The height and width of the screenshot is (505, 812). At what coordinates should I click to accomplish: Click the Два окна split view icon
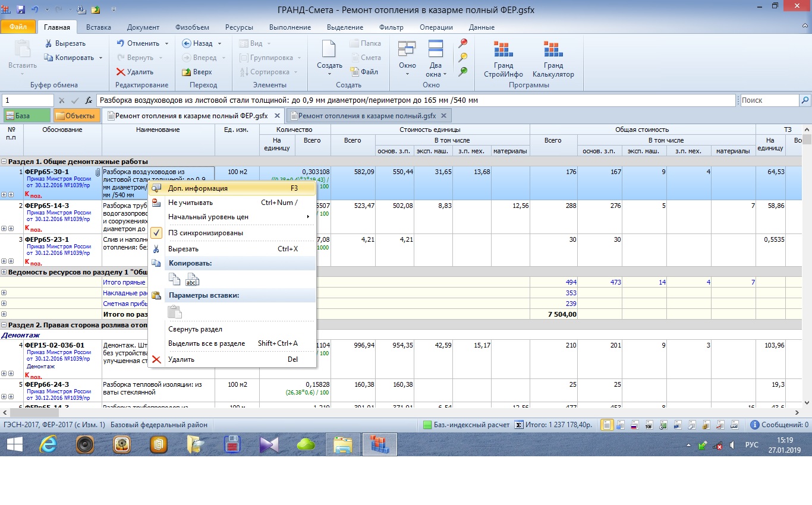435,50
